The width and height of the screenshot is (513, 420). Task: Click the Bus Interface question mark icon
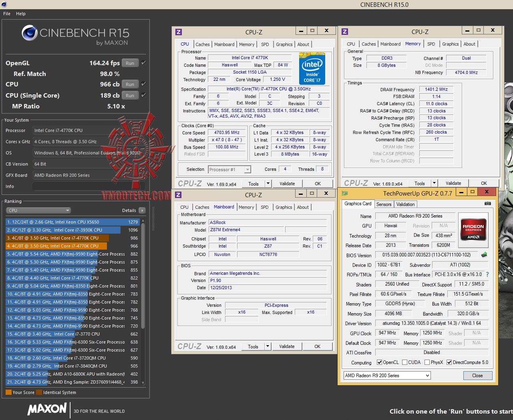487,274
